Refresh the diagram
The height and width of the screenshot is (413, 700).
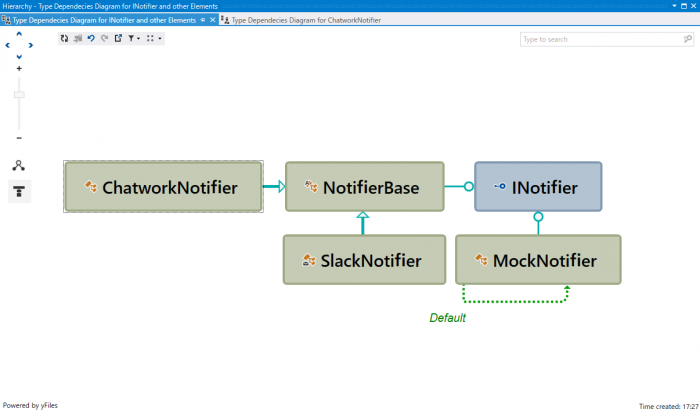pos(64,38)
